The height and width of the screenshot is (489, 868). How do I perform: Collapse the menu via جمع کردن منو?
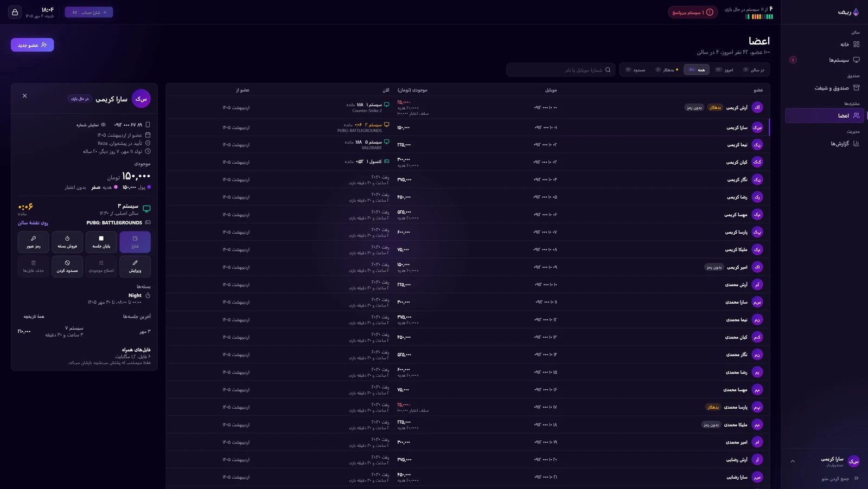[840, 479]
